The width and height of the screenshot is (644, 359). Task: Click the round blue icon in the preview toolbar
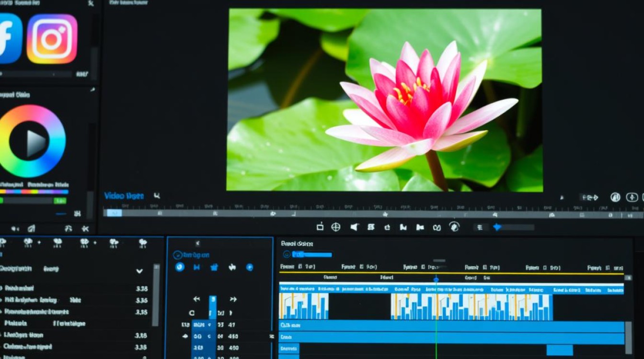click(454, 227)
